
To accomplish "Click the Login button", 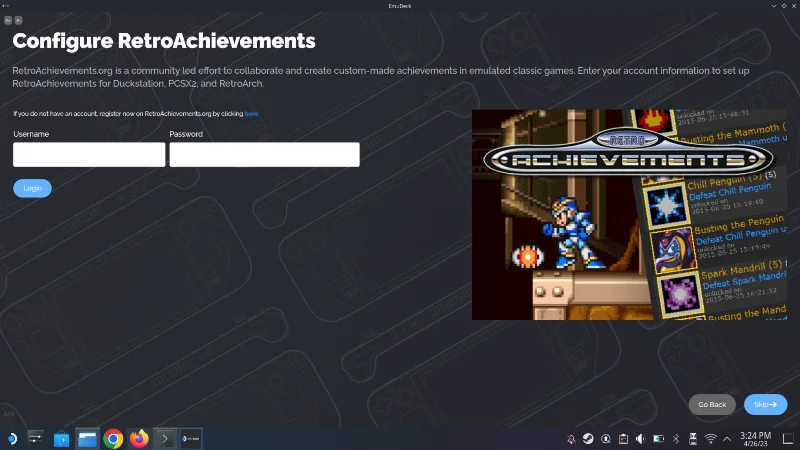I will tap(32, 188).
